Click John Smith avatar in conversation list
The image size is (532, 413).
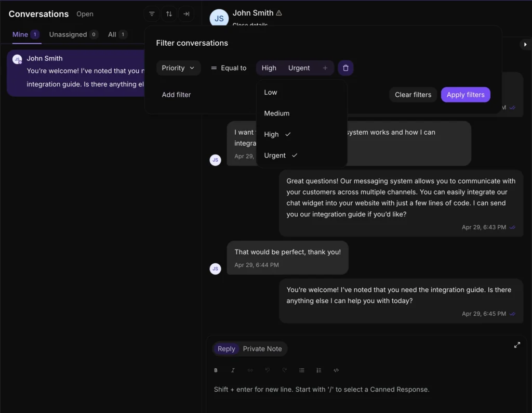(x=17, y=59)
